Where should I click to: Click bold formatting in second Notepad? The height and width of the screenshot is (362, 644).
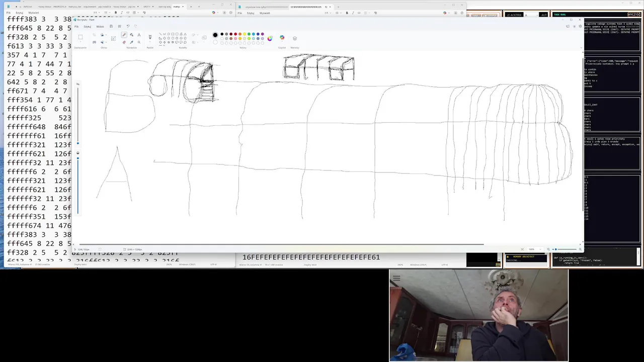(347, 13)
